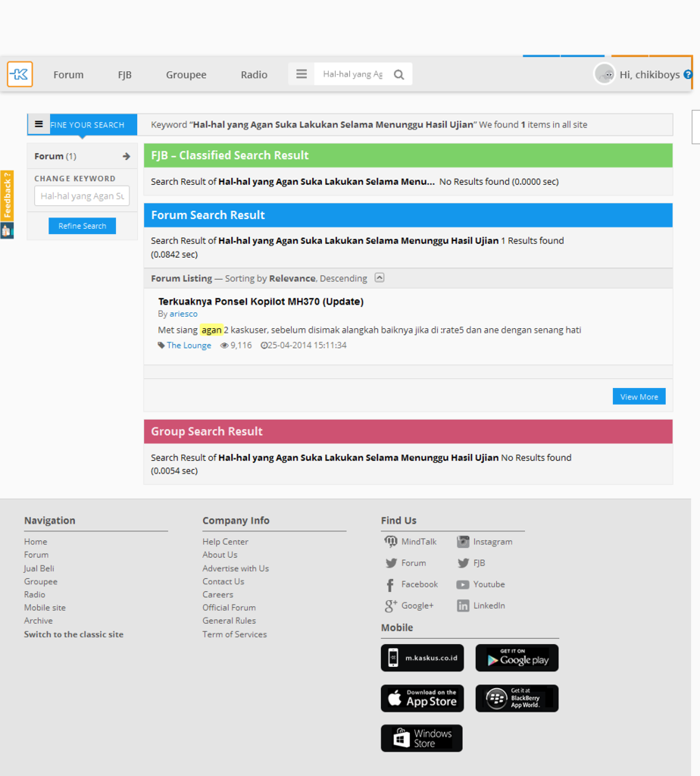Submit search with the magnifier icon
The width and height of the screenshot is (700, 776).
398,75
